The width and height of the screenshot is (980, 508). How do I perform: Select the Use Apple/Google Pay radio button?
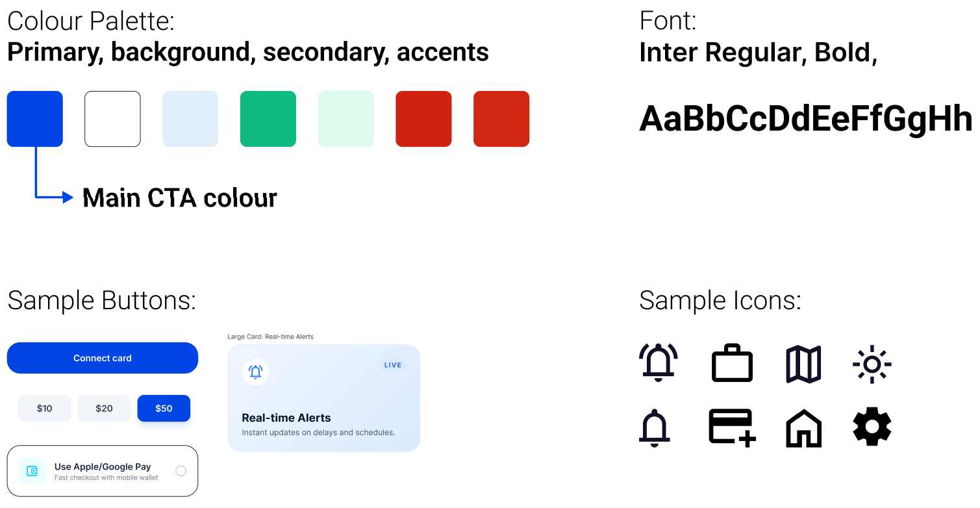click(181, 471)
